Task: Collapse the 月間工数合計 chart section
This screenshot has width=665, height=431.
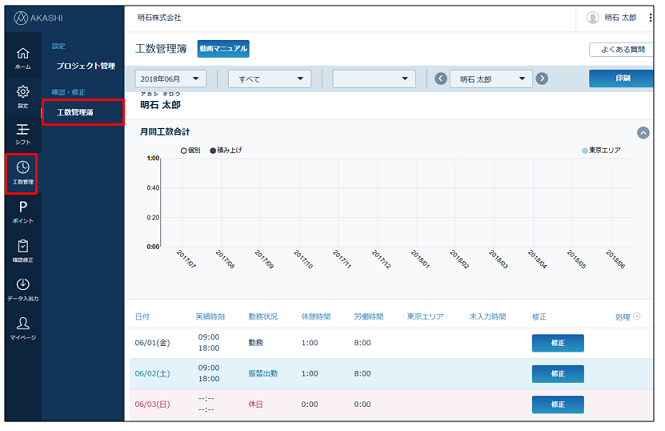Action: (x=643, y=132)
